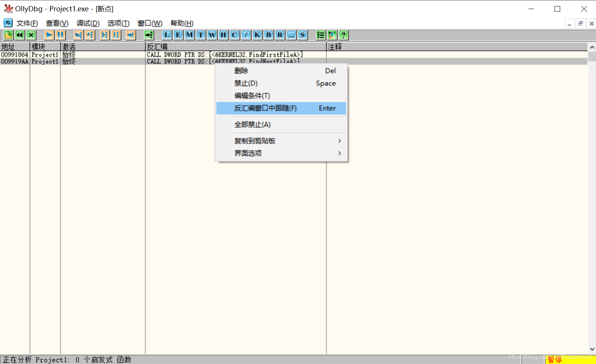Screen dimensions: 596x364
Task: Click the Step into icon
Action: 78,35
